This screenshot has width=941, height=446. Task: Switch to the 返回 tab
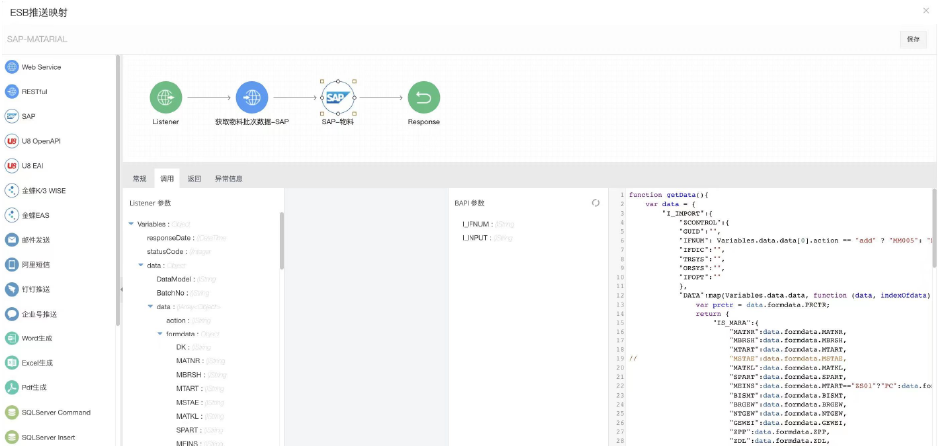[x=194, y=179]
